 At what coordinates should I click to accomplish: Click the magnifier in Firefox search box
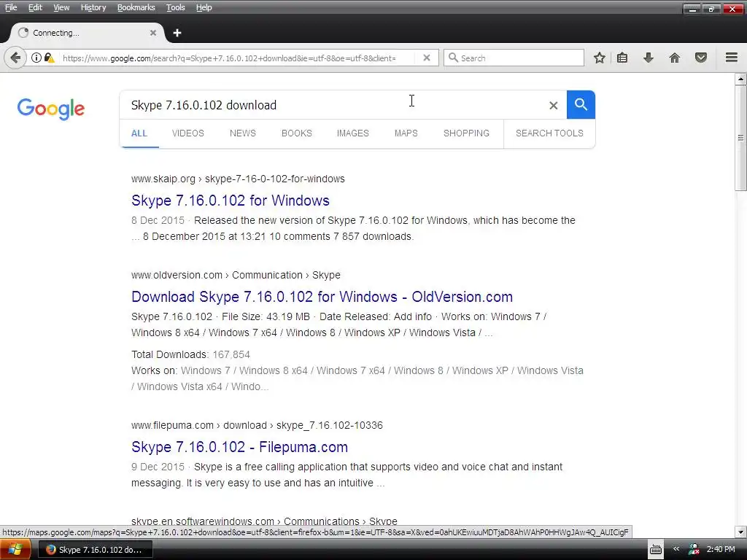(453, 58)
